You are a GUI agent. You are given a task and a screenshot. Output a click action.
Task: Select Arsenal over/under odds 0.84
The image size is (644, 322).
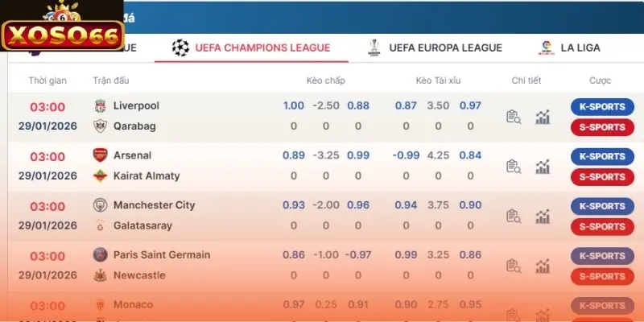click(470, 155)
